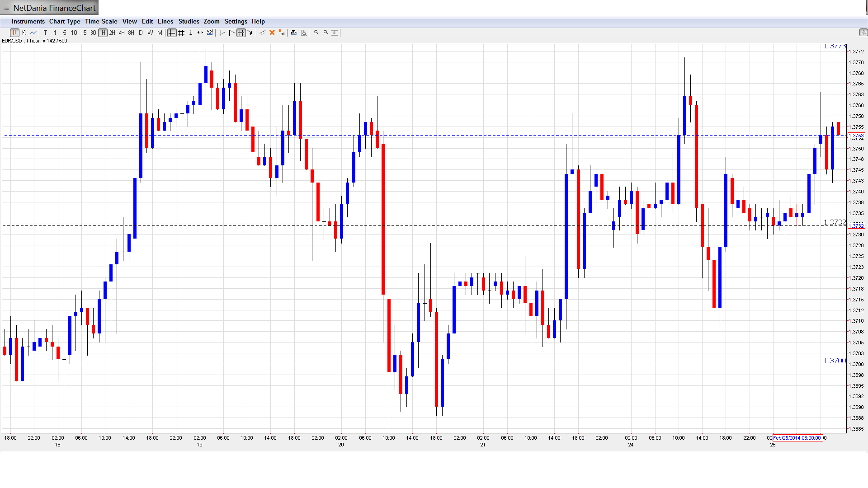The width and height of the screenshot is (868, 488).
Task: Click the 1.3700 horizontal line label
Action: [x=835, y=361]
